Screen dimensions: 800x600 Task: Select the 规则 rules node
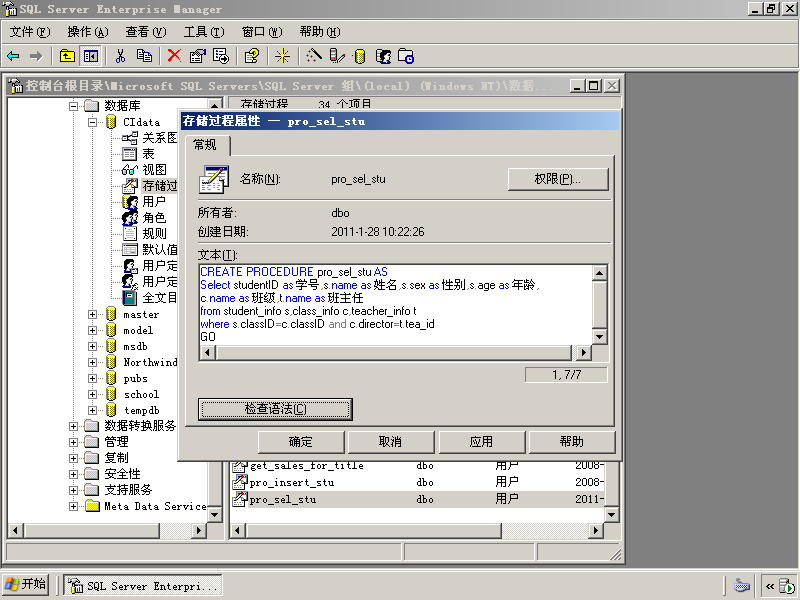(154, 234)
